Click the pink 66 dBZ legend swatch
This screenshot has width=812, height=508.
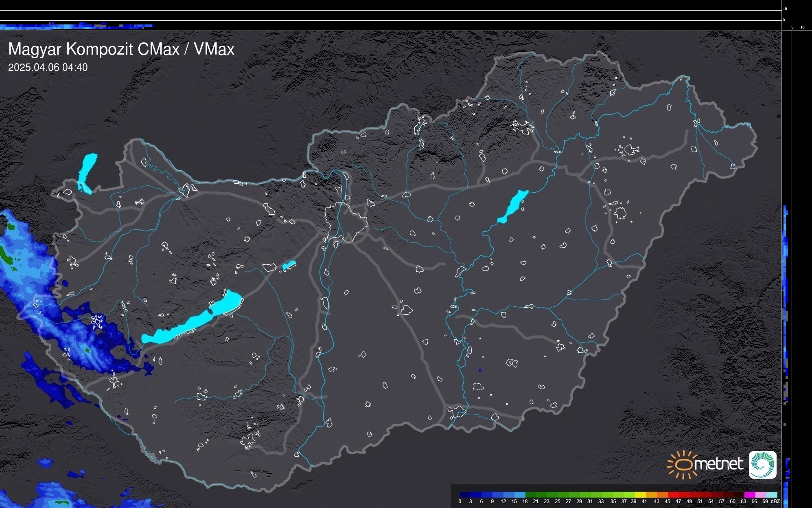click(760, 495)
